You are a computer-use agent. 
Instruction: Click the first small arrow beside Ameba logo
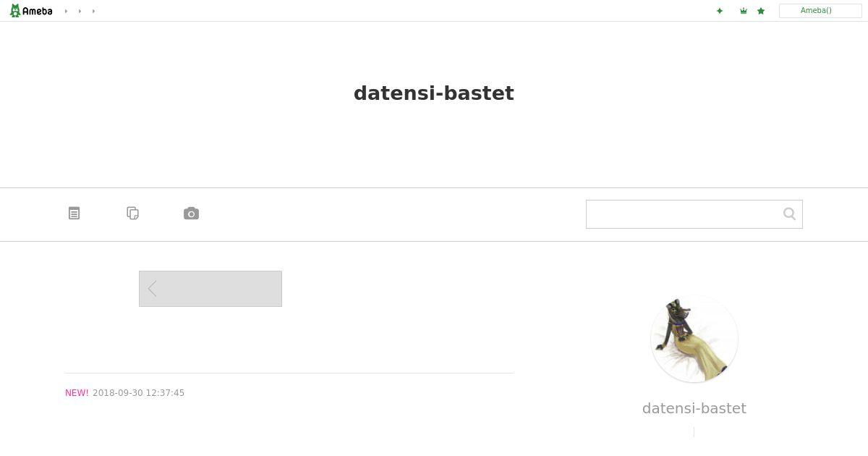tap(66, 11)
